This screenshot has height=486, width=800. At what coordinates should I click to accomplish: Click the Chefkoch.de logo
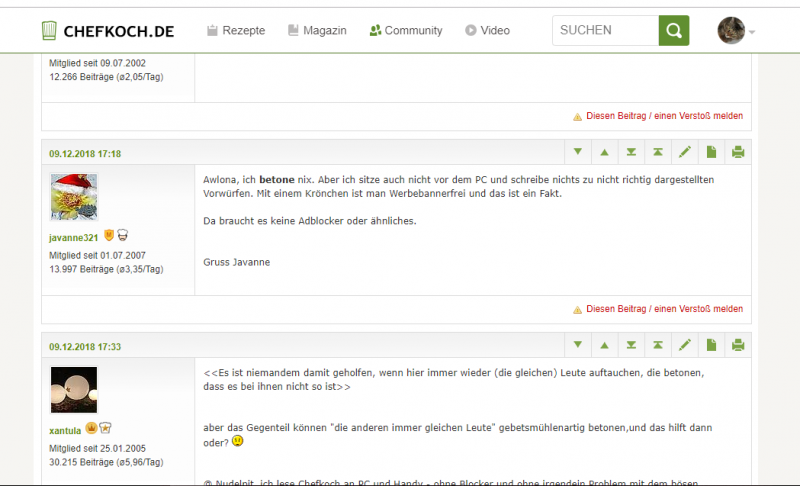pos(108,31)
